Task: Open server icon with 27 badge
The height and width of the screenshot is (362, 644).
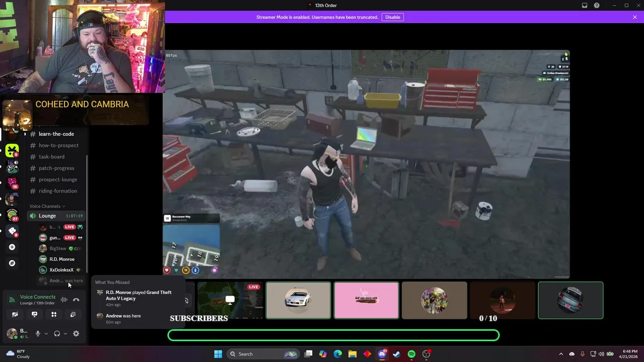Action: tap(12, 215)
